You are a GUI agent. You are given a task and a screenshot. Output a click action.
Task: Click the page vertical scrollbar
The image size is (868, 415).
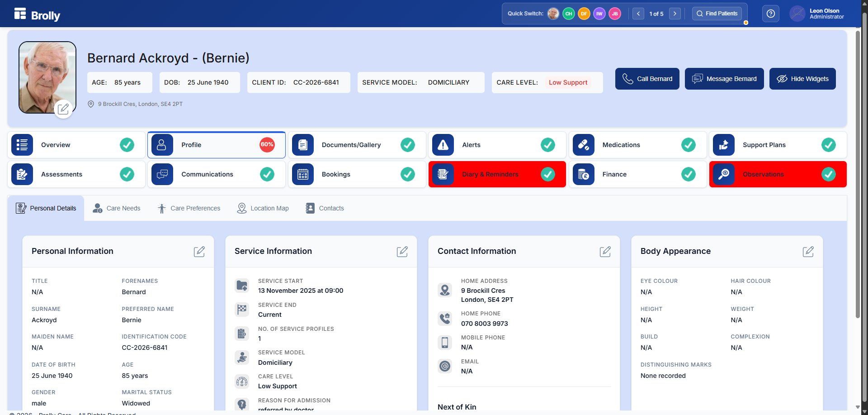click(x=858, y=181)
